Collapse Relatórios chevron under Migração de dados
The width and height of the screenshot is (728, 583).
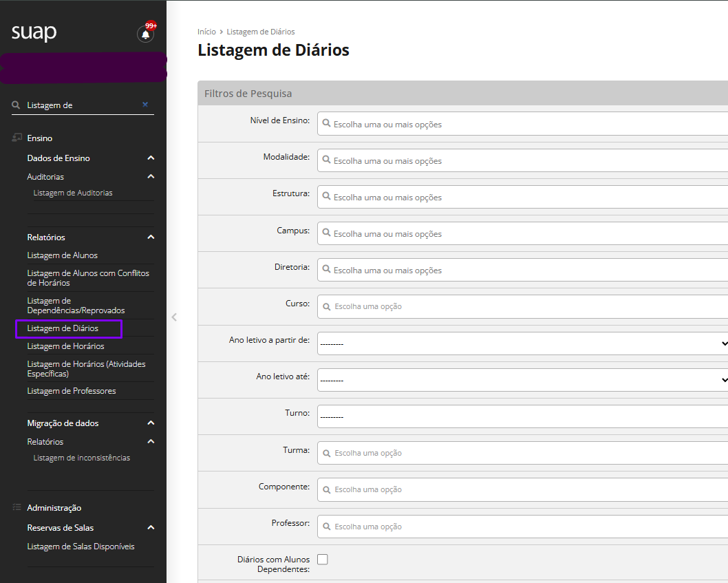(151, 441)
